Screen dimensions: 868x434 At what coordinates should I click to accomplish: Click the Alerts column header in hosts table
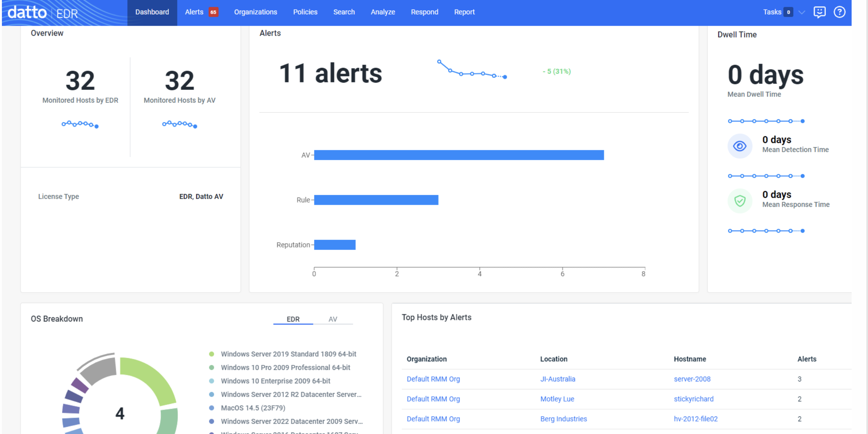pyautogui.click(x=807, y=359)
